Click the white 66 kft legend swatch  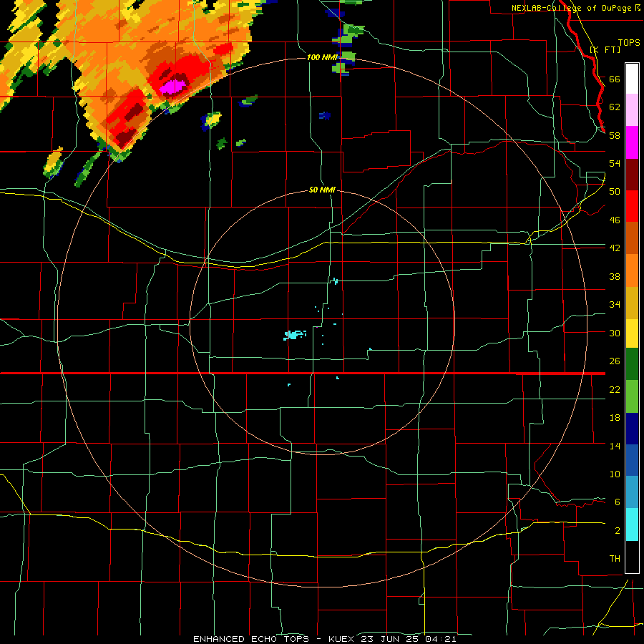pos(632,79)
